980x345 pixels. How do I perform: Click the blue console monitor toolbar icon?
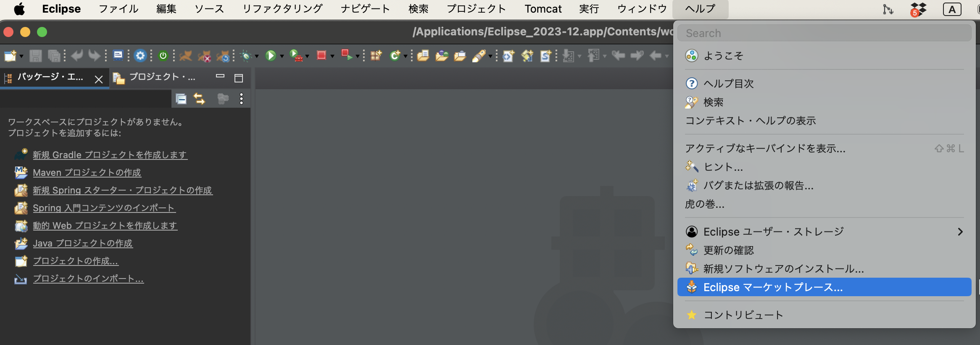[x=118, y=55]
